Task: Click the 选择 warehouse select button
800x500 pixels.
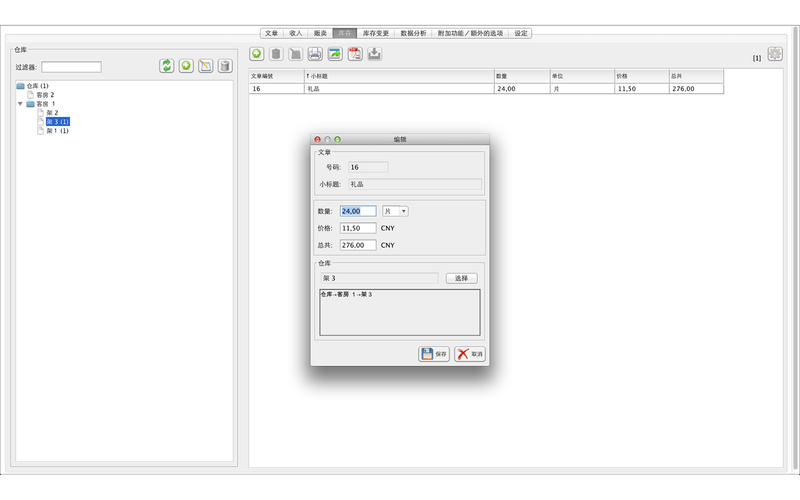Action: (x=461, y=278)
